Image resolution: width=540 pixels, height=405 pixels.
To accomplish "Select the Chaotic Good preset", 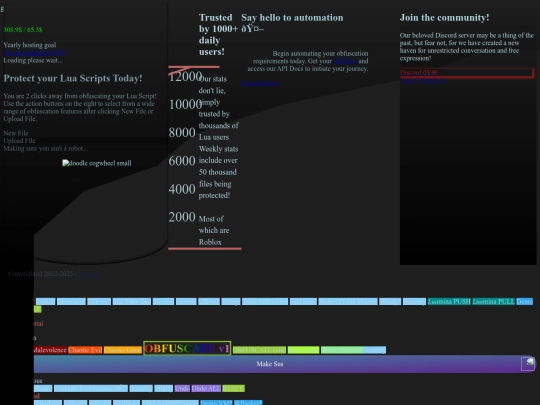I will tap(123, 350).
